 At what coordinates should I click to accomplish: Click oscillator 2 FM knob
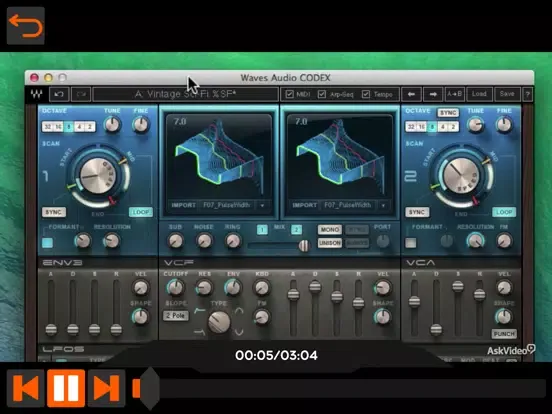click(504, 241)
